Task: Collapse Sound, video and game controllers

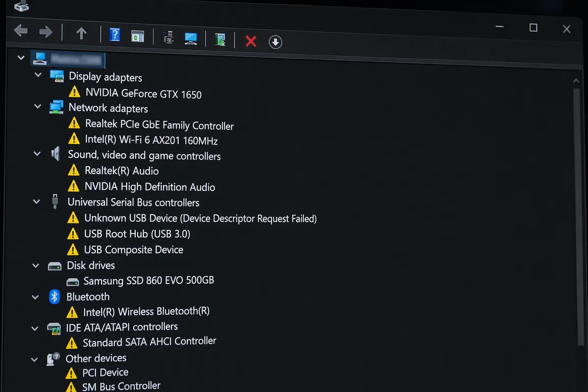Action: (x=37, y=154)
